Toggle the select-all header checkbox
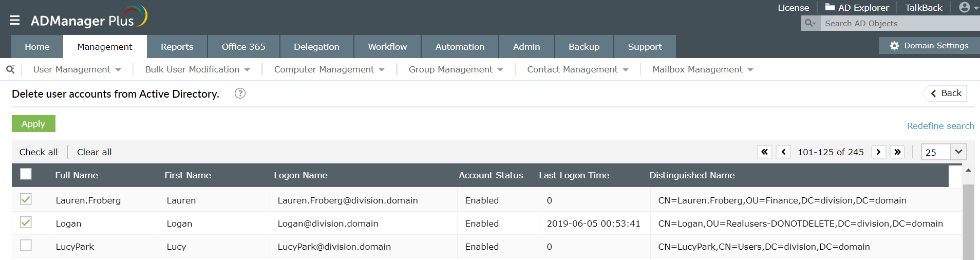 click(26, 174)
